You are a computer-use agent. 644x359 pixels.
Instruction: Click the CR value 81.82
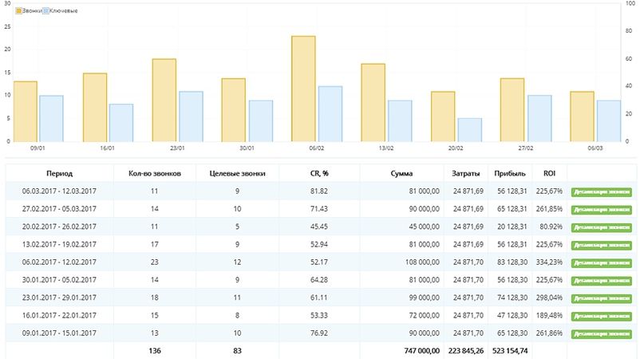[x=319, y=191]
